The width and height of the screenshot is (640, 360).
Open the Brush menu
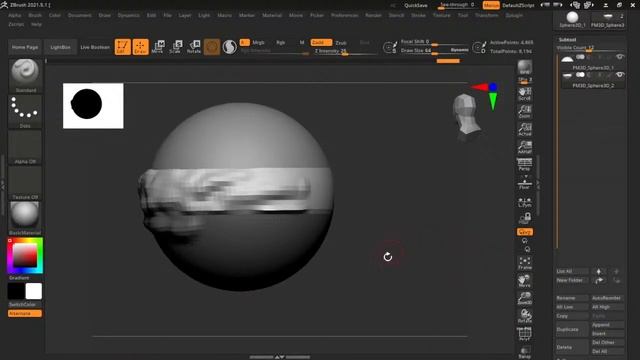(35, 15)
